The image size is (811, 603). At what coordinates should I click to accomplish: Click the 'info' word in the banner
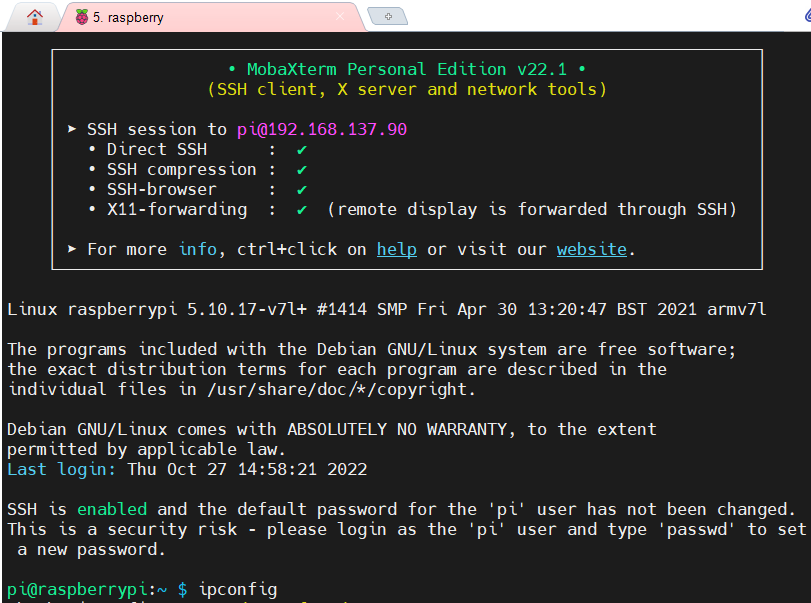(198, 249)
